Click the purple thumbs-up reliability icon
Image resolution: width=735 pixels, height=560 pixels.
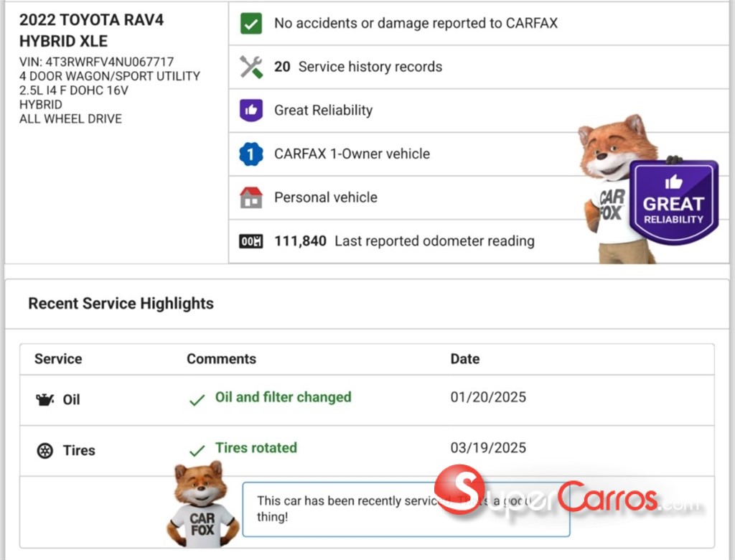[251, 111]
